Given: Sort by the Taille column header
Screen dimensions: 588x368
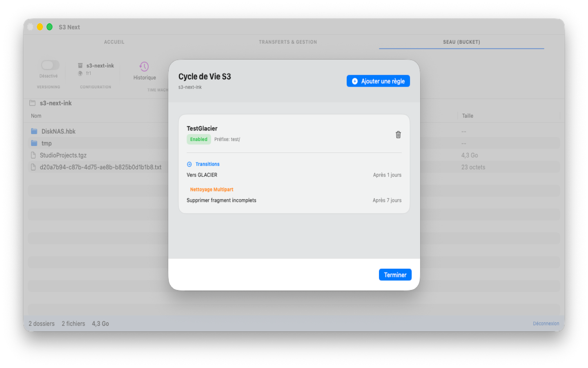Looking at the screenshot, I should [x=468, y=116].
